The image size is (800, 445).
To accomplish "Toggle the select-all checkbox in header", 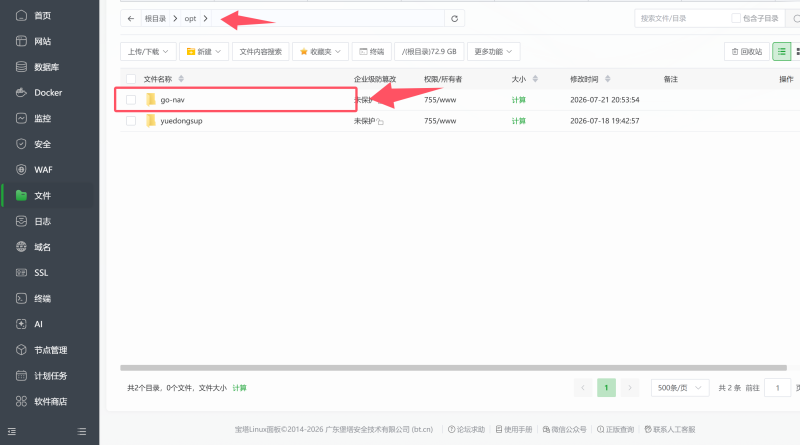I will pos(131,79).
